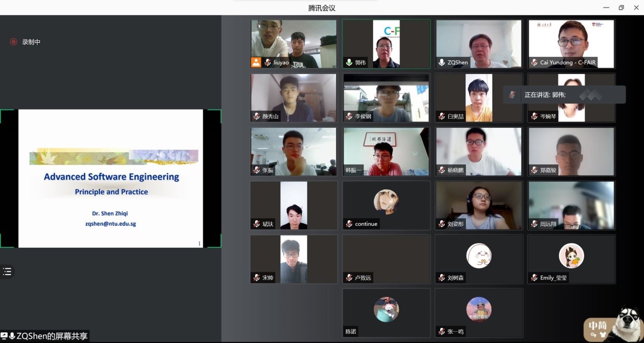
Task: Click the microphone icon beside ZQShen's name
Action: click(x=442, y=62)
